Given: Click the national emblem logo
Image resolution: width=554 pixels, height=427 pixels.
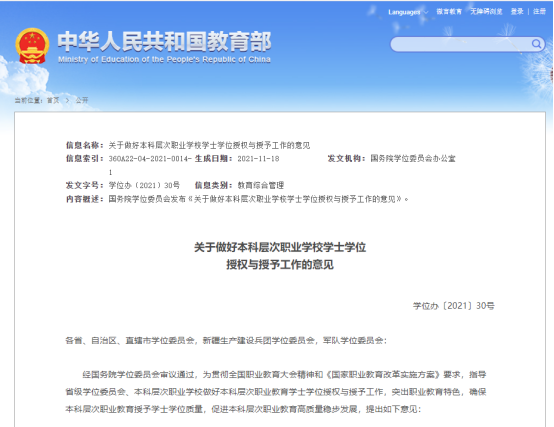Looking at the screenshot, I should [x=32, y=46].
